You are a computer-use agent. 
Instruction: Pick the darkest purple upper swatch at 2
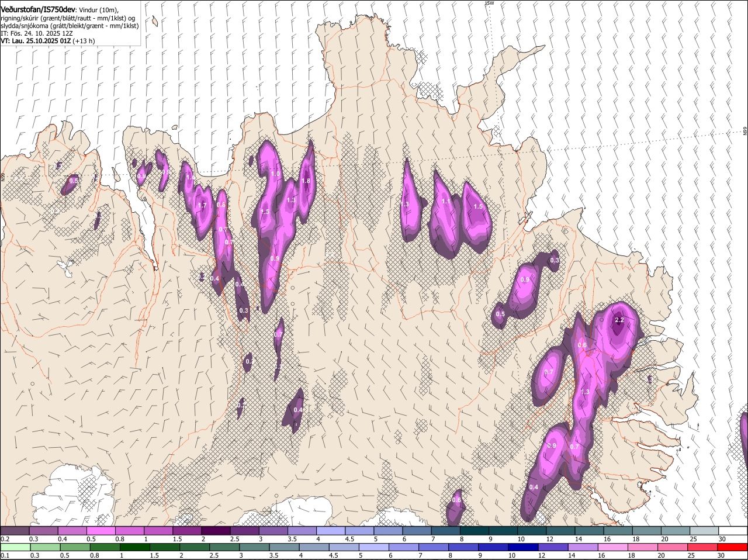pos(216,530)
